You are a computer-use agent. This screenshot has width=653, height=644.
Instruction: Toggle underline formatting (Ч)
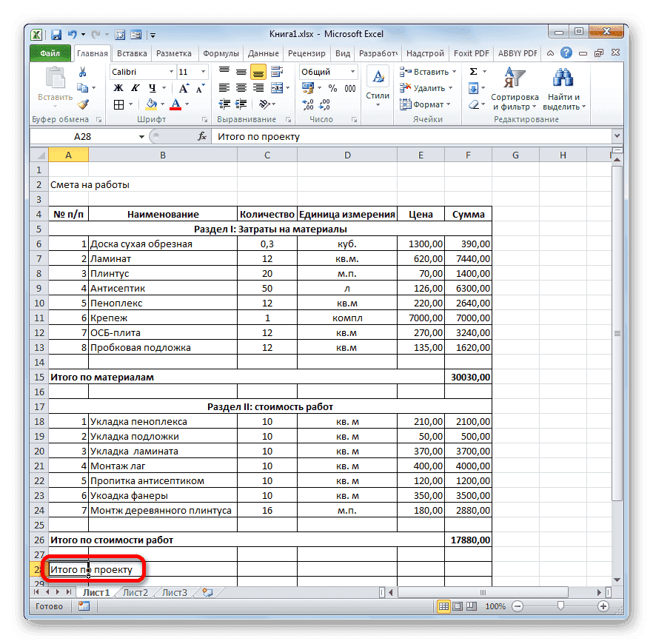coord(153,87)
